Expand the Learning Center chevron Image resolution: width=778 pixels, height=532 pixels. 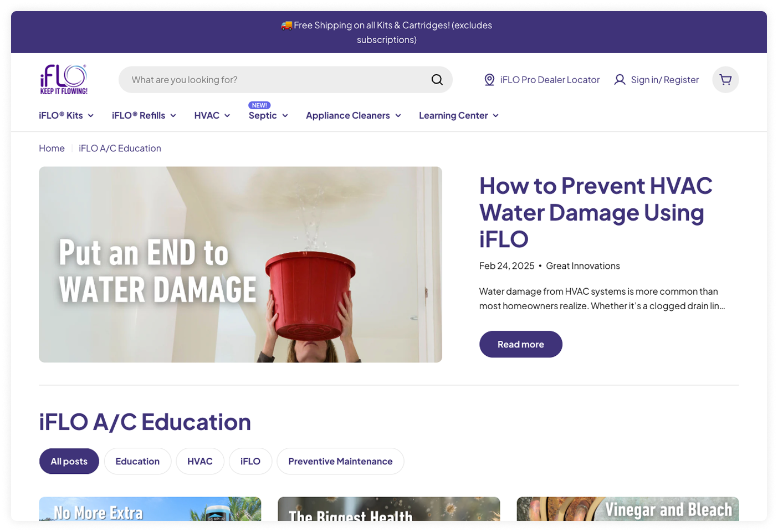(496, 116)
